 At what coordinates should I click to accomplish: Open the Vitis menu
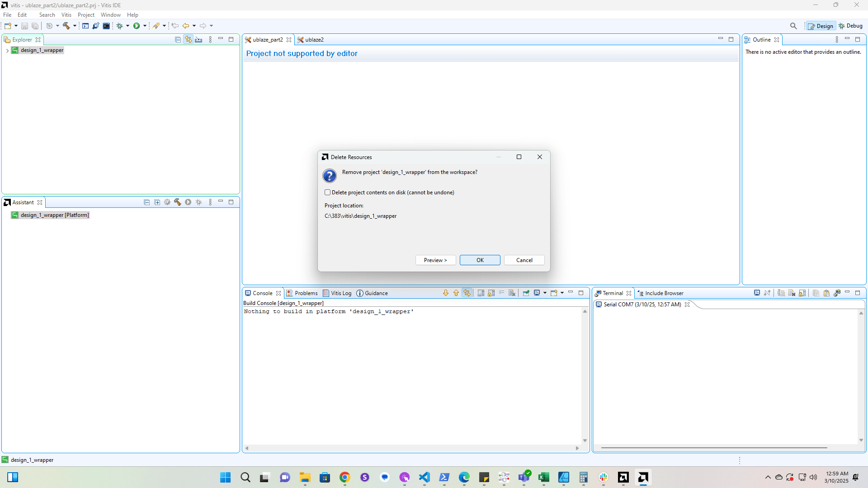pyautogui.click(x=66, y=15)
